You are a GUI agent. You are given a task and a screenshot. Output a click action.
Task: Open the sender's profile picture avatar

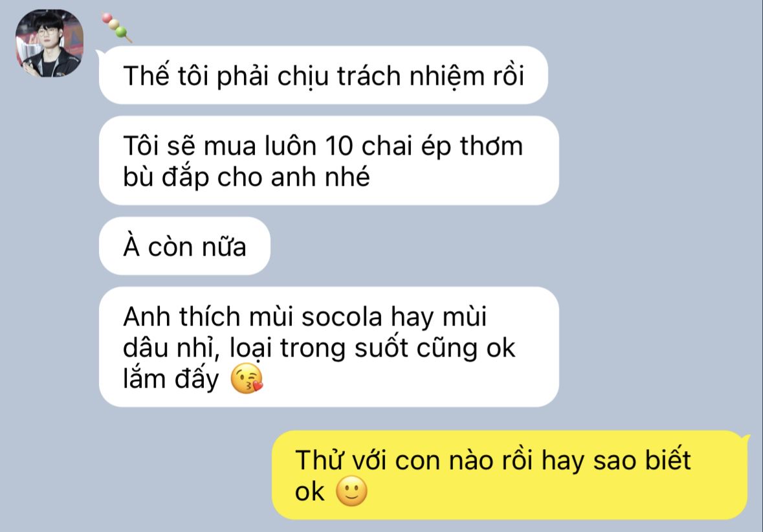tap(49, 43)
